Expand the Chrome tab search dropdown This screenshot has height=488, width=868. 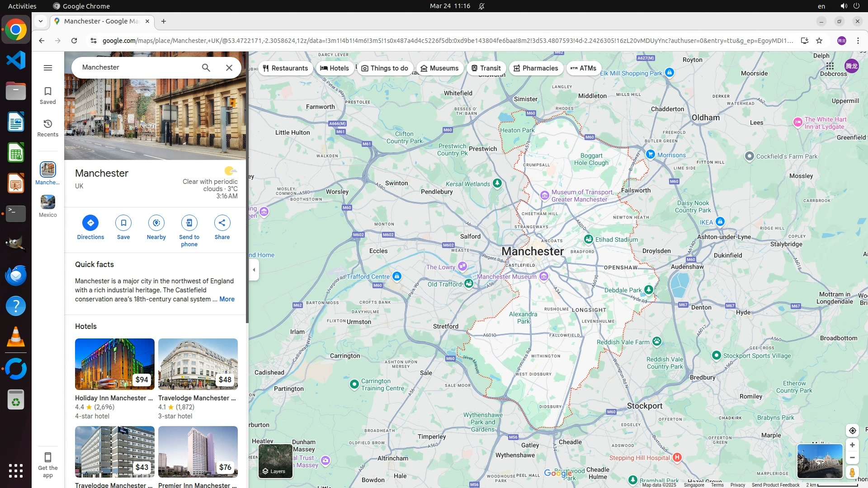(41, 21)
